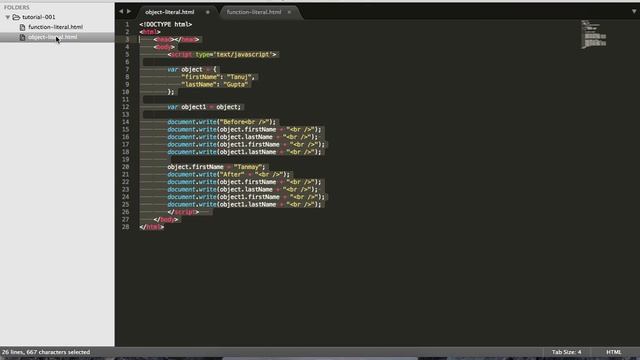Click file icon beside object-literal.html
The height and width of the screenshot is (360, 640).
coord(22,37)
